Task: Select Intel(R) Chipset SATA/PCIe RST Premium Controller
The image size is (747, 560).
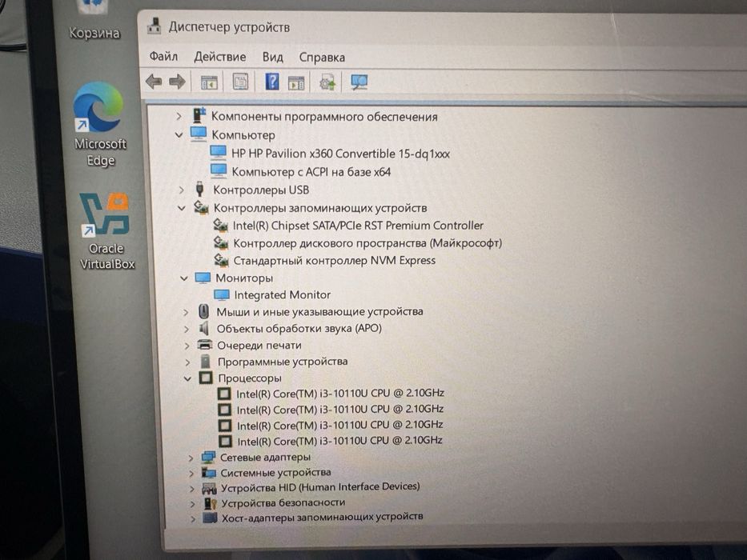Action: (x=358, y=226)
